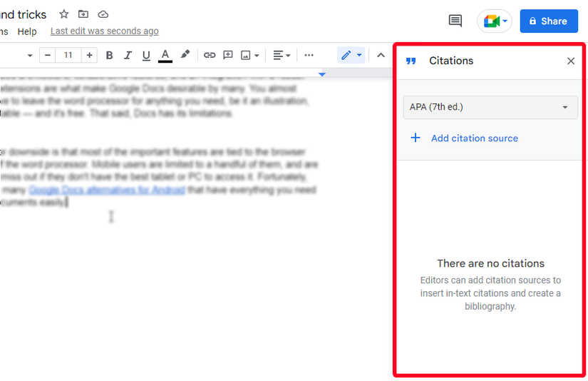Insert a link

[x=210, y=56]
